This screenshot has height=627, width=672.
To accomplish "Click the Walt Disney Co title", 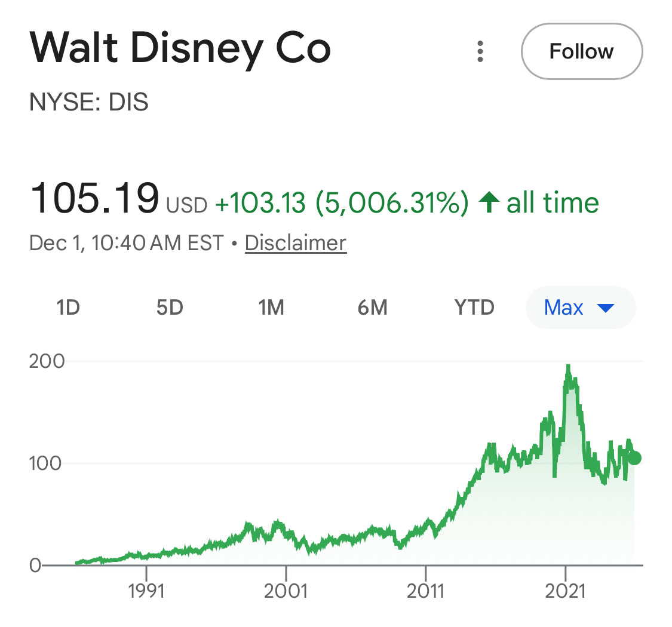I will 180,49.
